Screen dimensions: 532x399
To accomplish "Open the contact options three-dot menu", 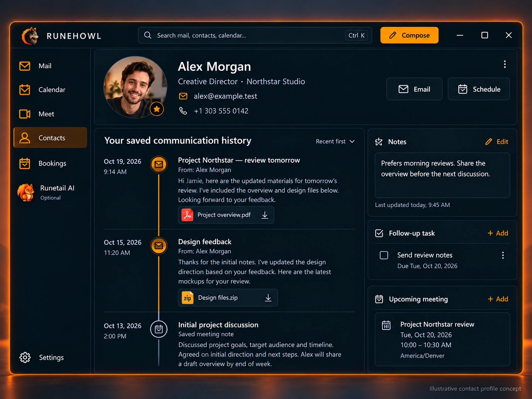I will 505,64.
